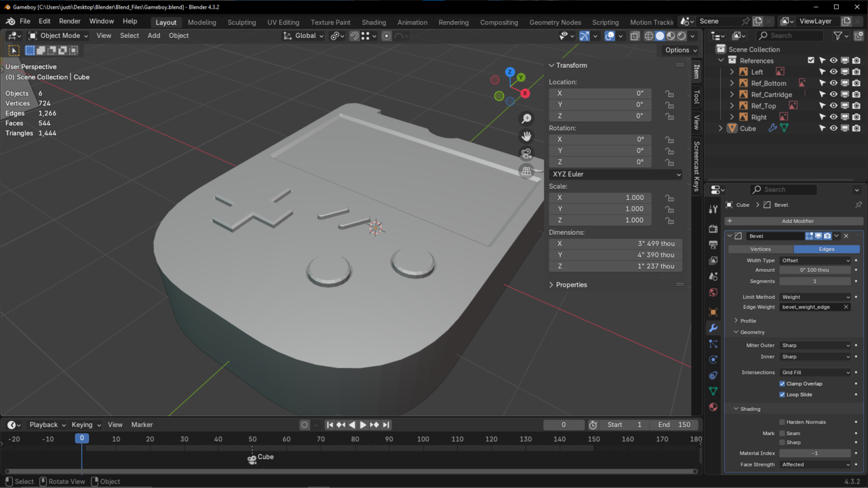Viewport: 868px width, 488px height.
Task: Open the View Layer properties icon
Action: point(713,260)
